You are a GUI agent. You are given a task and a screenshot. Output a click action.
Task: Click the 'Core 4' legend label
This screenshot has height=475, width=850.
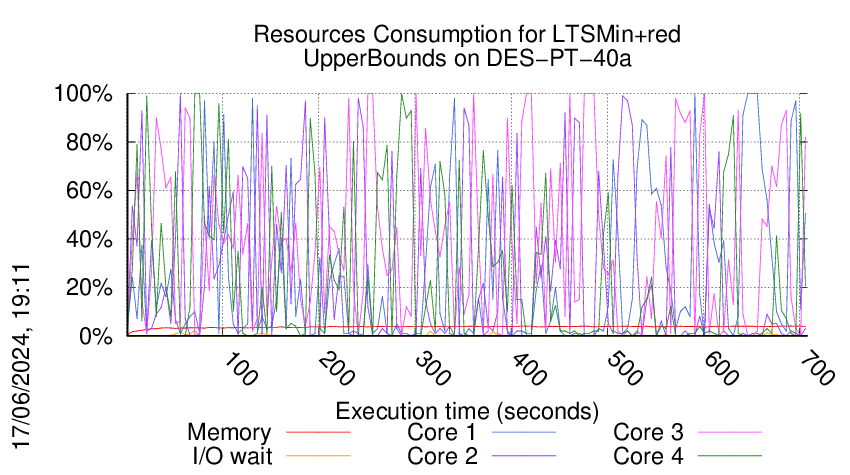tap(648, 456)
